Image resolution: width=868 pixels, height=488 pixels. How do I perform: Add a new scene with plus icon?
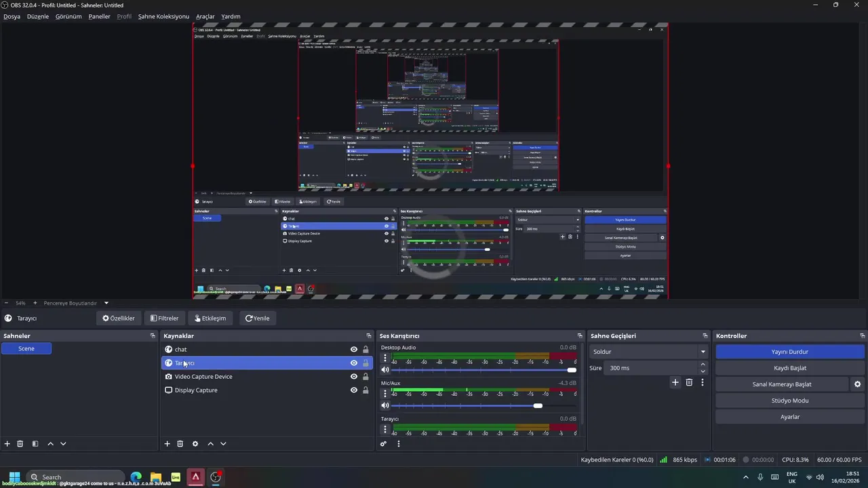point(7,444)
